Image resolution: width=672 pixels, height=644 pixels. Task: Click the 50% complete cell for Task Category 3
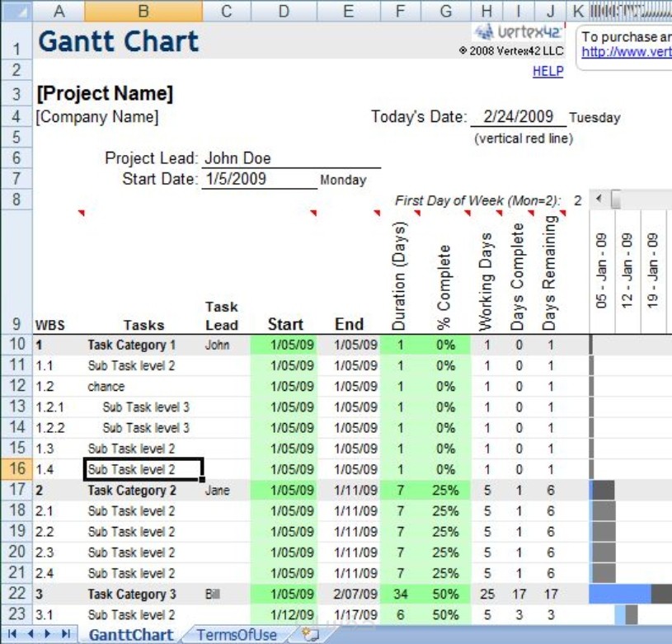click(446, 594)
